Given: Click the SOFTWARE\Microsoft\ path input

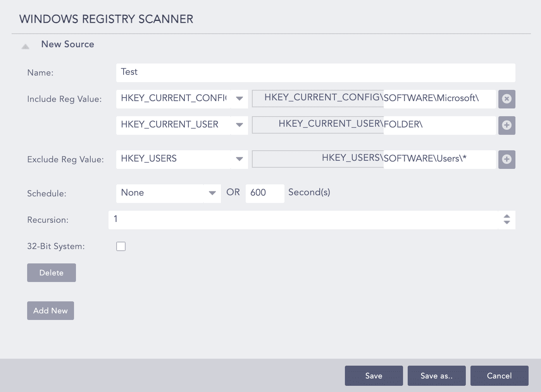Looking at the screenshot, I should click(439, 99).
